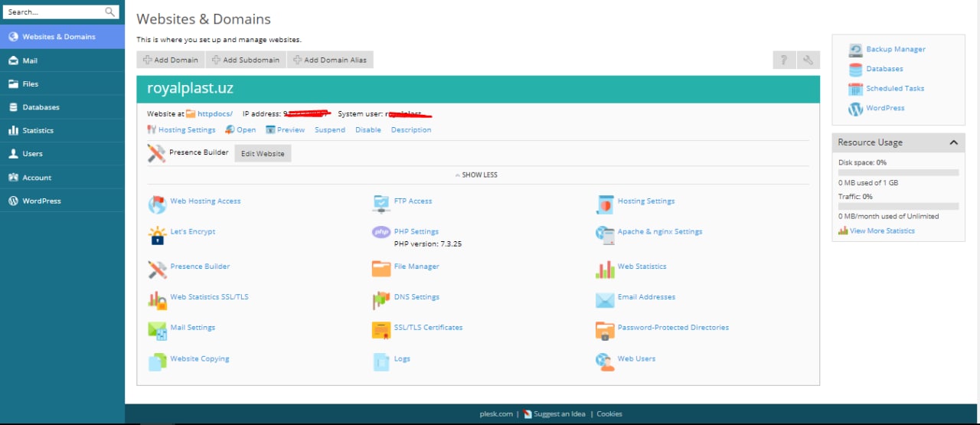Open the Let's Encrypt lock icon
This screenshot has height=425, width=980.
tap(157, 235)
